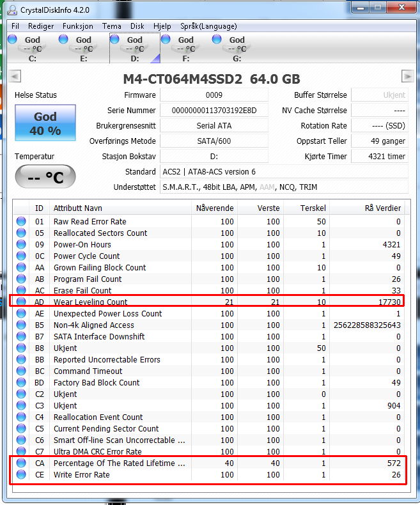420x505 pixels.
Task: Click the drive letter D: field
Action: click(214, 157)
